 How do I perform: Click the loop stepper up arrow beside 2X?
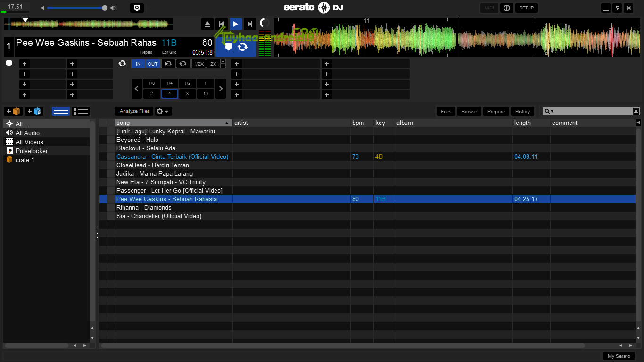[223, 62]
